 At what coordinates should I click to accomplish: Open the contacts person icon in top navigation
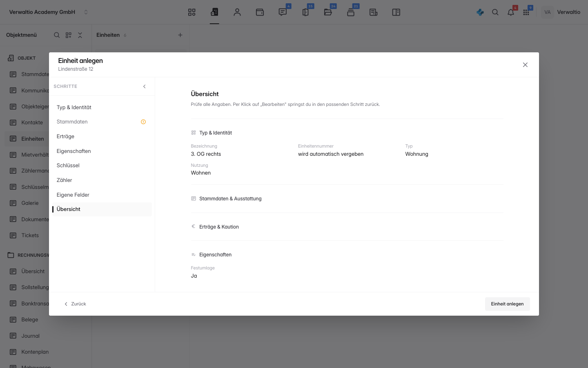237,12
